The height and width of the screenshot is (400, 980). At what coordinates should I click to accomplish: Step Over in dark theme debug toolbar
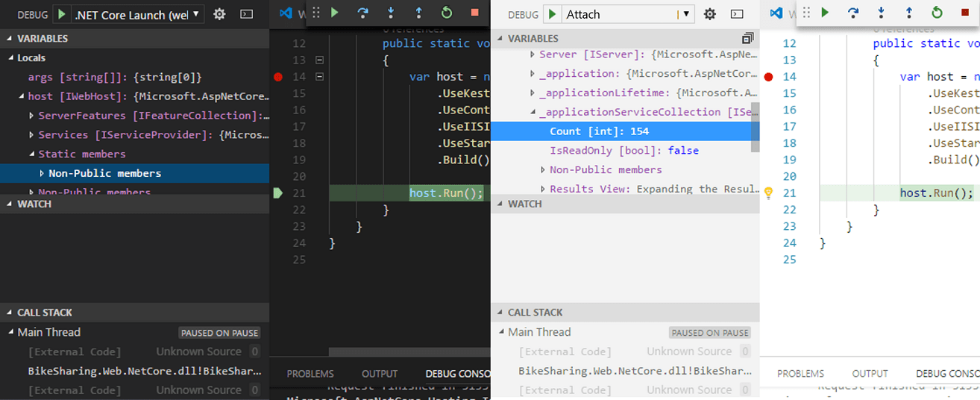362,12
